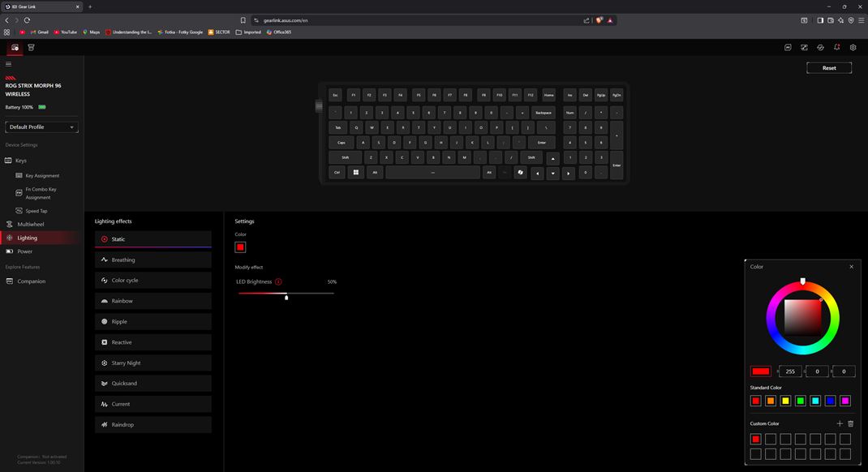Image resolution: width=868 pixels, height=472 pixels.
Task: Pick the magenta standard color
Action: point(844,401)
